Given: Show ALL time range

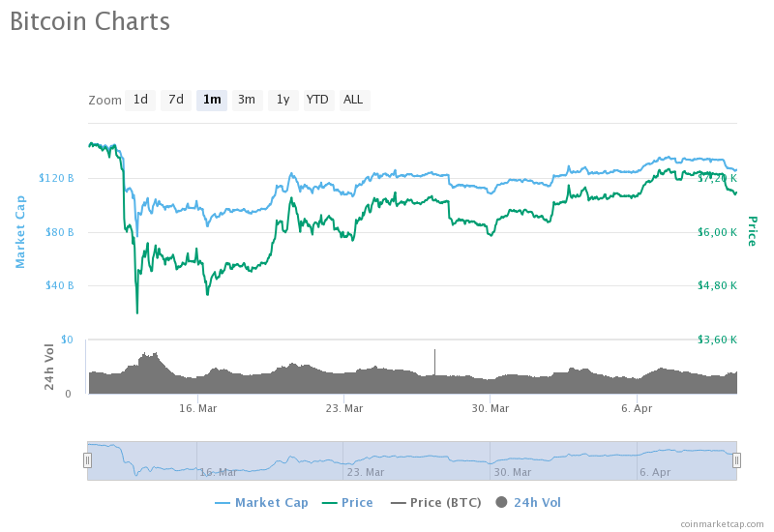Looking at the screenshot, I should pos(354,101).
